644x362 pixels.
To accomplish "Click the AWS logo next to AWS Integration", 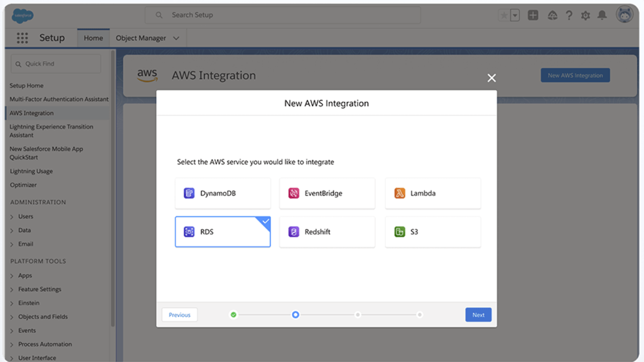I will [147, 75].
